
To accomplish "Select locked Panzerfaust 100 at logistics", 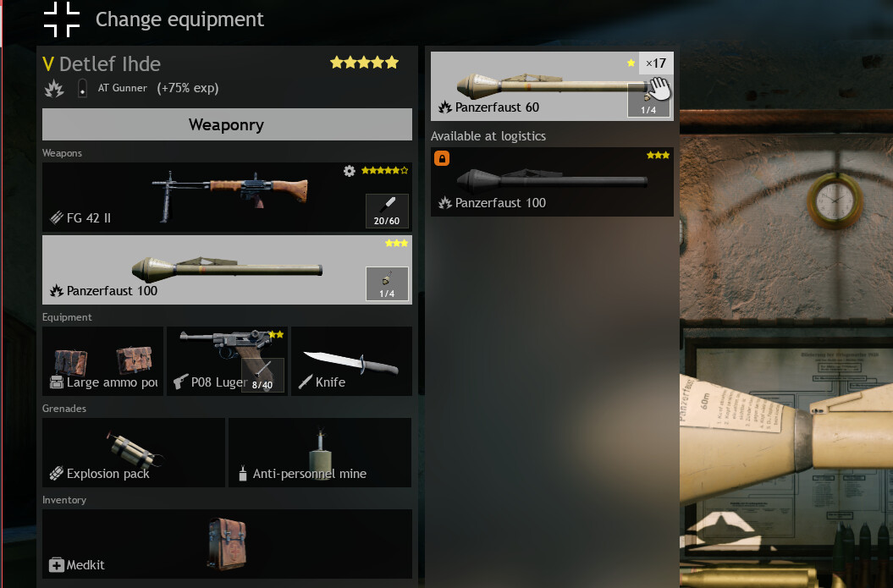I will click(552, 182).
